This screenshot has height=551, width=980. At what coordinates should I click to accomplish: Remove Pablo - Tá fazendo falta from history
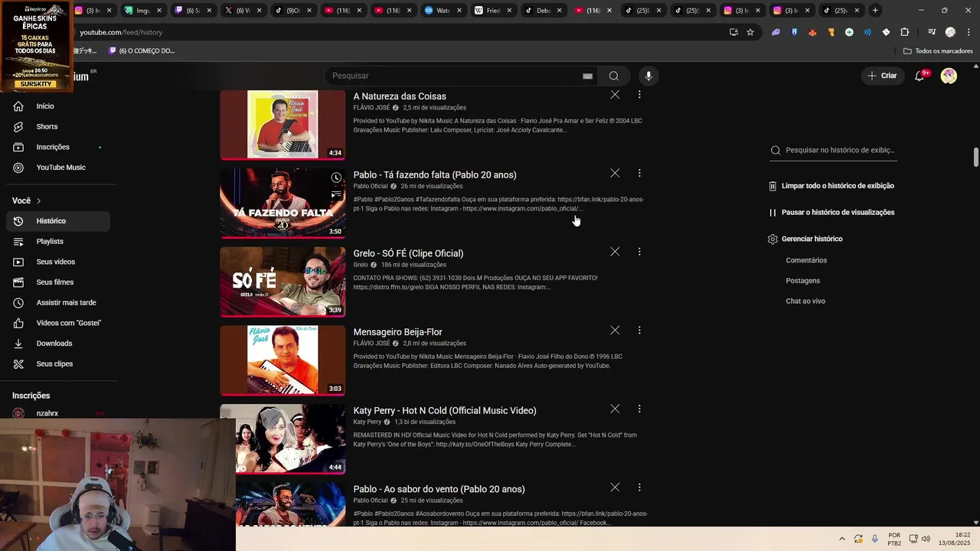click(x=615, y=173)
